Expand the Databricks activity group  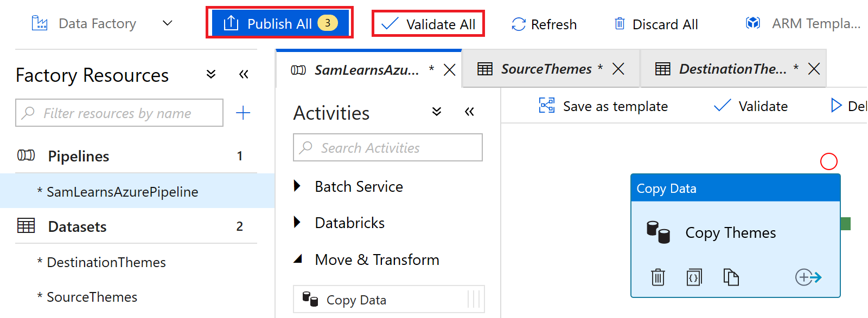pos(297,223)
